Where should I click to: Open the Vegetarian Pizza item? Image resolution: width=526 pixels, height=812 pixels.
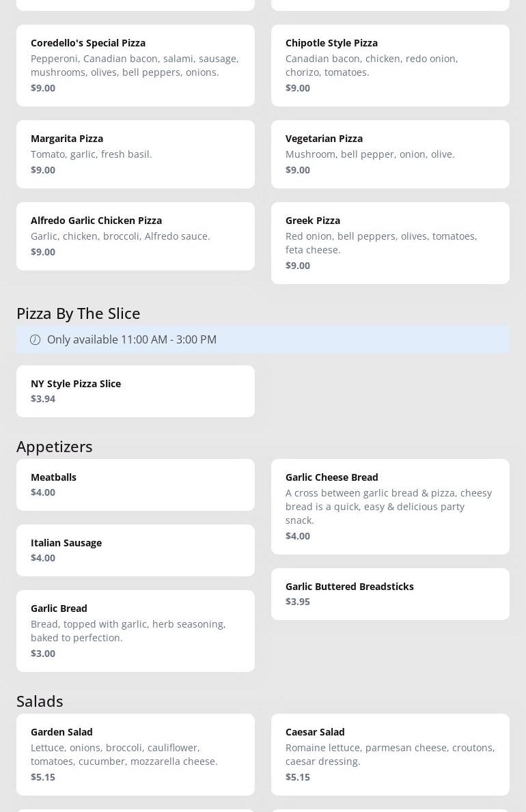[390, 154]
